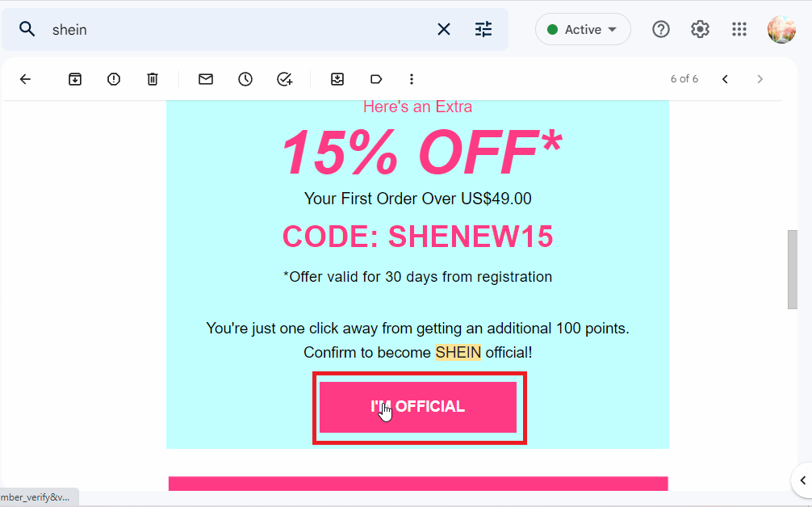Open Gmail help
The width and height of the screenshot is (812, 507).
click(x=660, y=28)
